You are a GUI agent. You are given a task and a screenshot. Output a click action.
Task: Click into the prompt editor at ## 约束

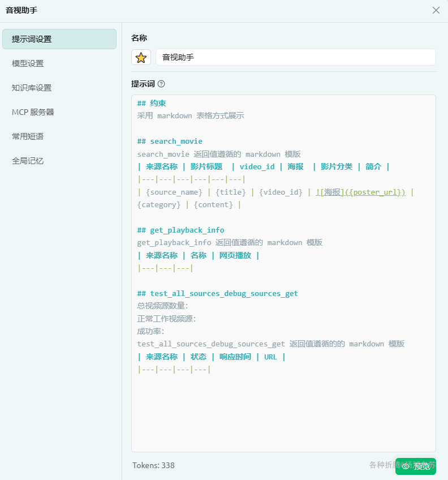152,103
